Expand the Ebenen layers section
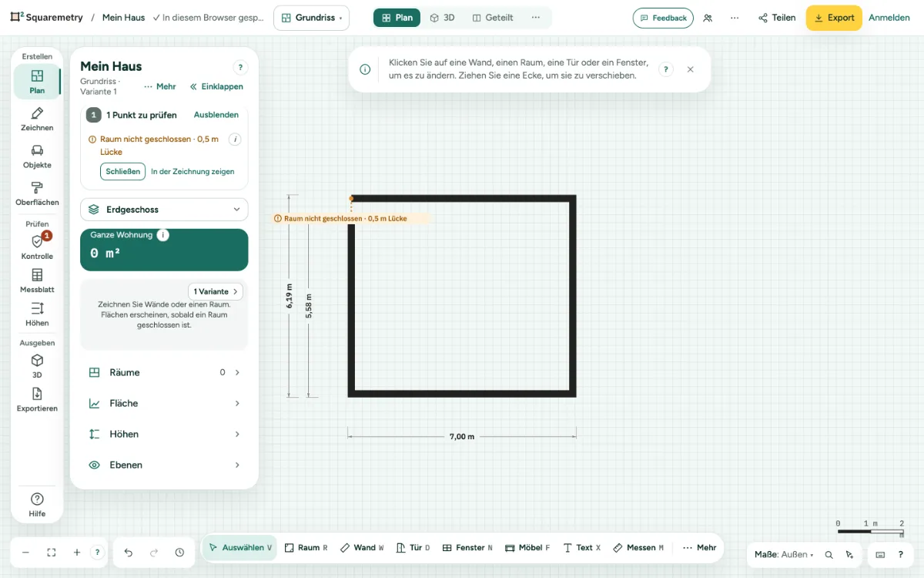924x578 pixels. click(x=164, y=465)
